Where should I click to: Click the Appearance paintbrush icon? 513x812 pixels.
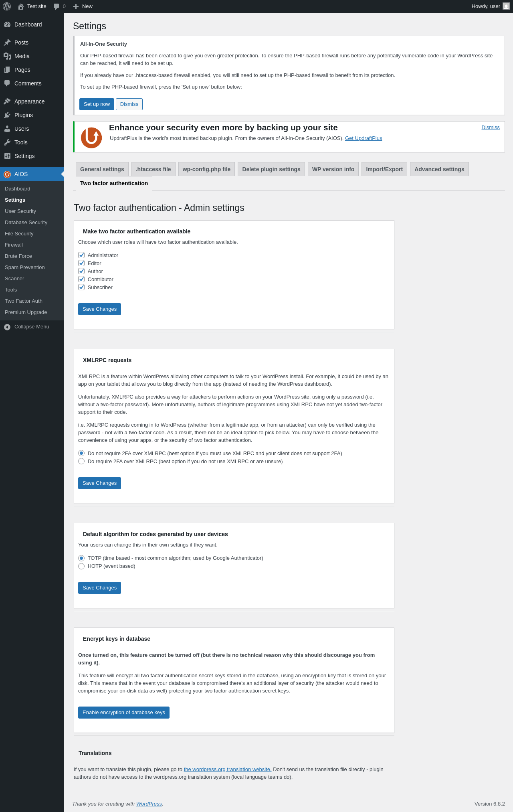coord(7,101)
